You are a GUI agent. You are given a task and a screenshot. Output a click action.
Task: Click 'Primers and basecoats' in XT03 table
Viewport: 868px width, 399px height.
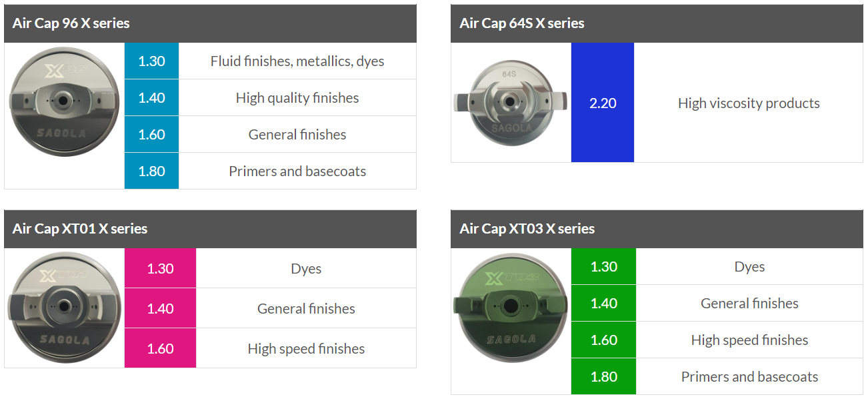pos(749,376)
